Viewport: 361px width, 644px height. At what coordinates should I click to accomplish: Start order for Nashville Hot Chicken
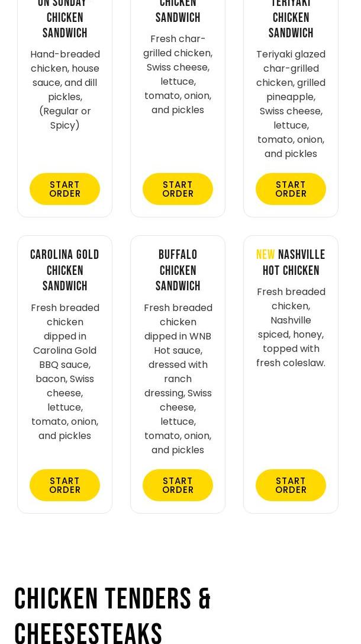(291, 485)
